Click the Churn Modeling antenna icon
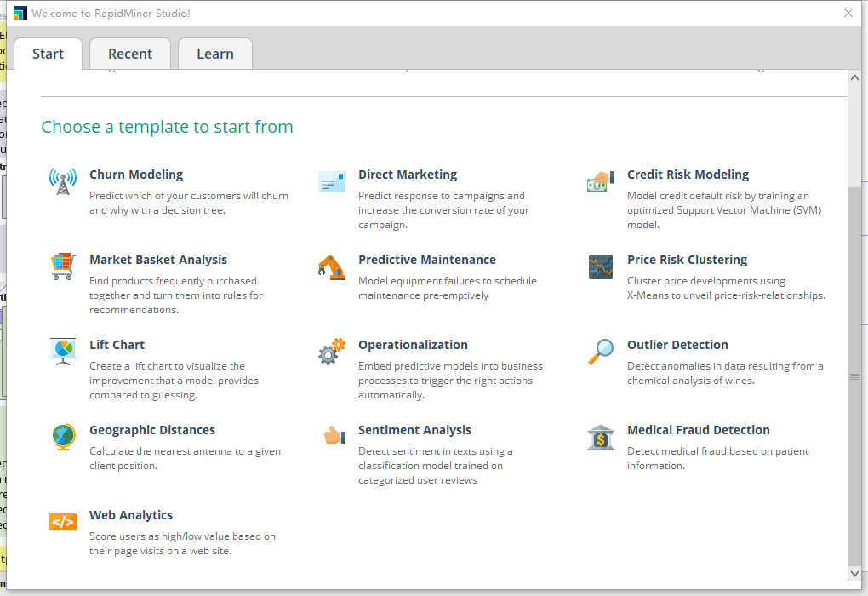 (63, 181)
